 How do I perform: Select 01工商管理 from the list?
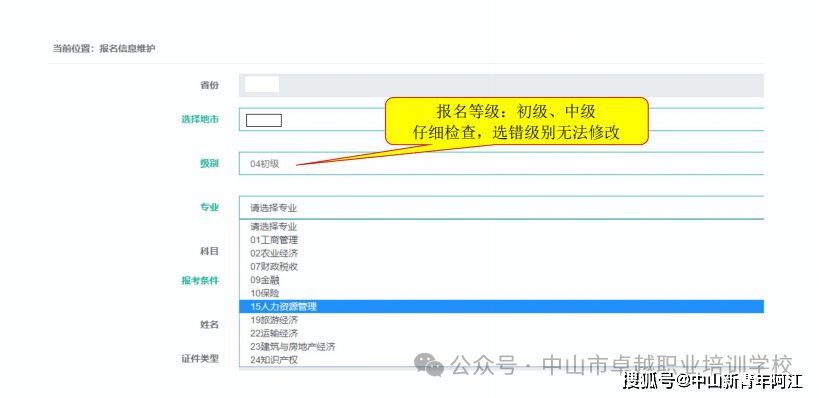501,240
